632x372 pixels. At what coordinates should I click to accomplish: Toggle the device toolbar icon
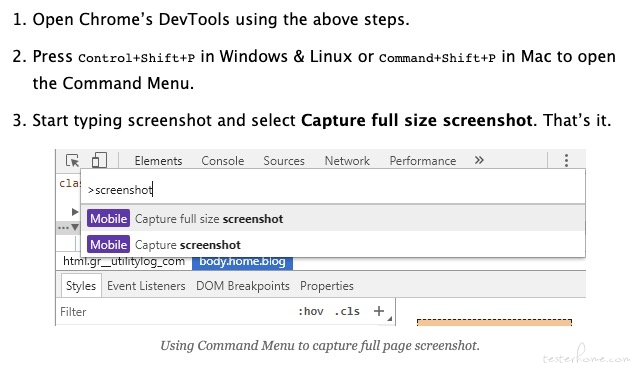[99, 160]
